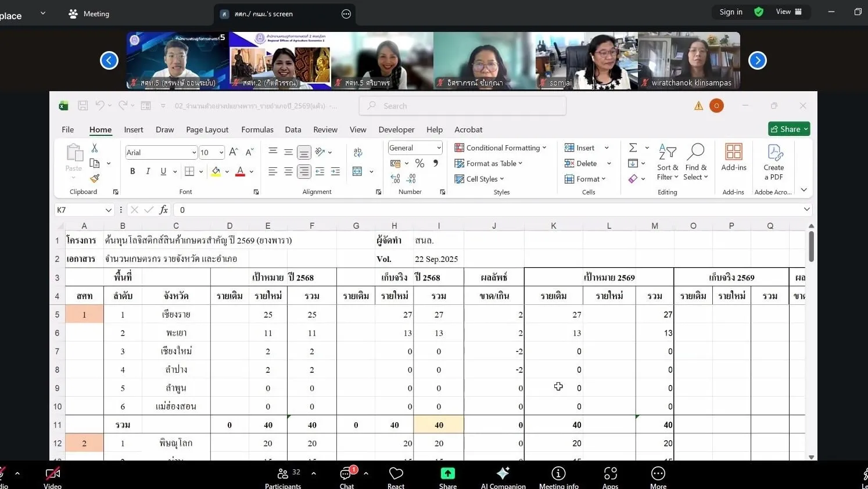The width and height of the screenshot is (868, 489).
Task: Switch to the Page Layout tab
Action: (207, 130)
